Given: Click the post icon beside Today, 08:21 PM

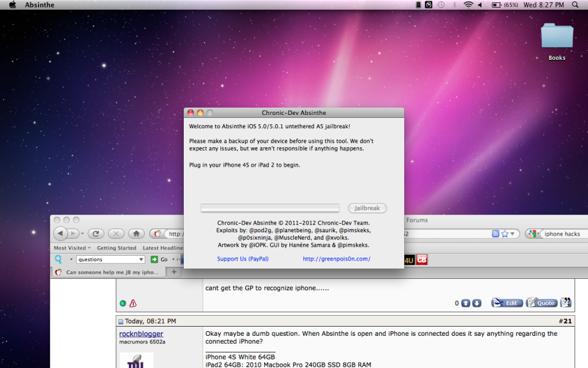Looking at the screenshot, I should point(121,321).
